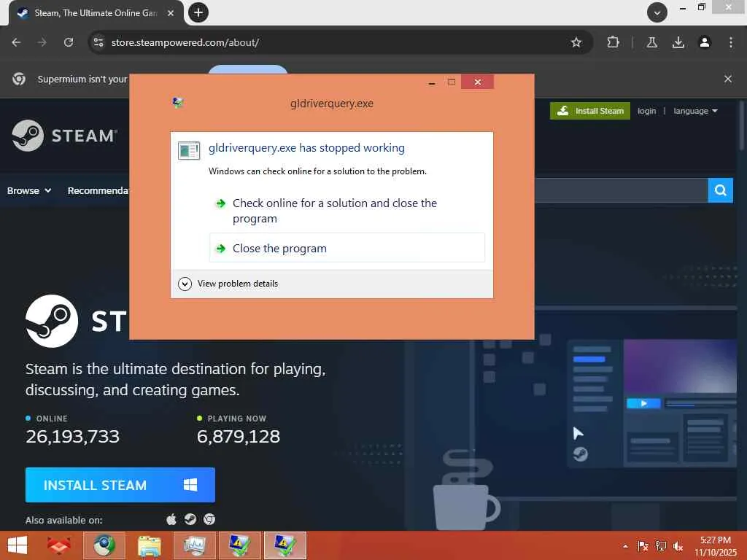Screen dimensions: 747x560
Task: Choose Close the program option
Action: (x=347, y=248)
